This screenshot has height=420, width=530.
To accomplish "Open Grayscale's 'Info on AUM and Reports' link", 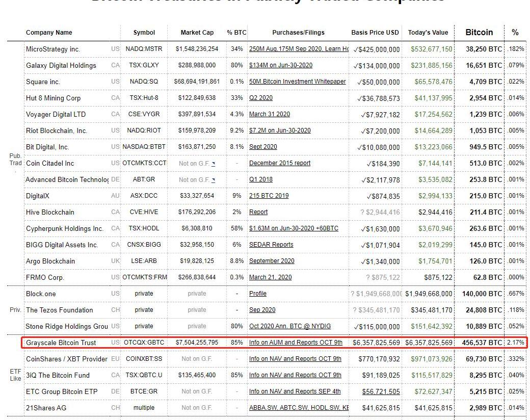I will pos(295,343).
